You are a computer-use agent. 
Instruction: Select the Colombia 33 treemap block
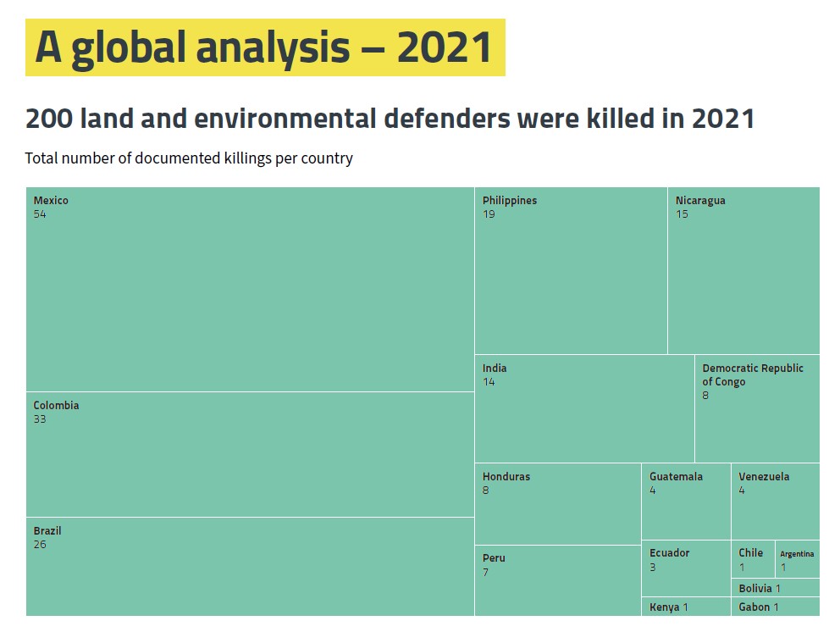point(250,455)
